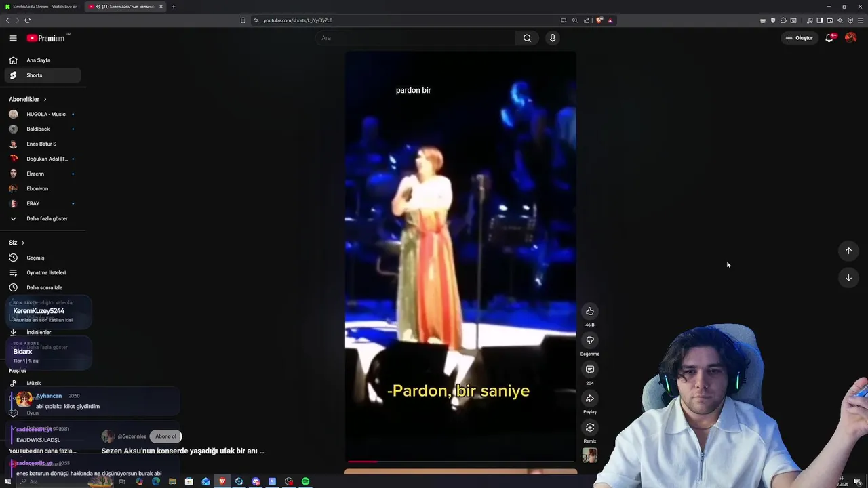Open the Doğukan Adal subscription
Screen dimensions: 868x488
(43, 159)
